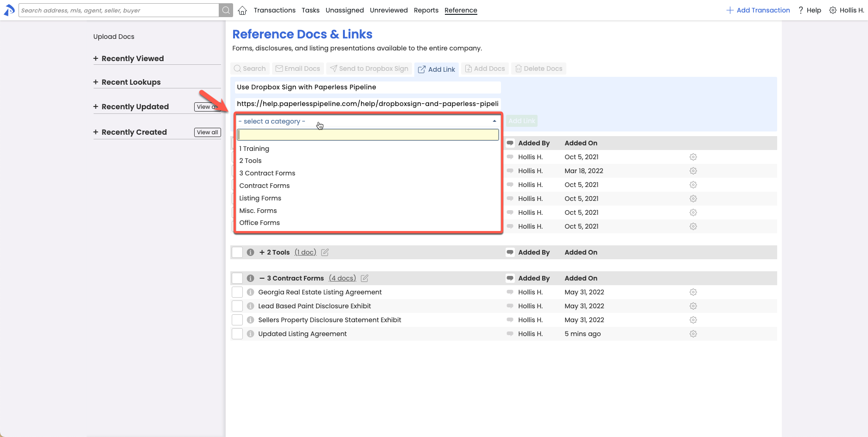868x437 pixels.
Task: Focus the top search address field
Action: point(119,10)
